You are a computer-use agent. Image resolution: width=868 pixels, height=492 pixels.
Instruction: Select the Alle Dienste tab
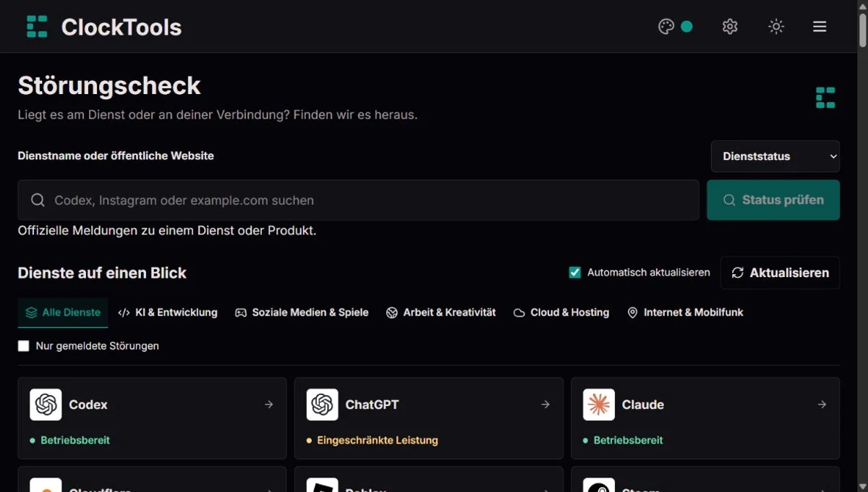pyautogui.click(x=63, y=313)
